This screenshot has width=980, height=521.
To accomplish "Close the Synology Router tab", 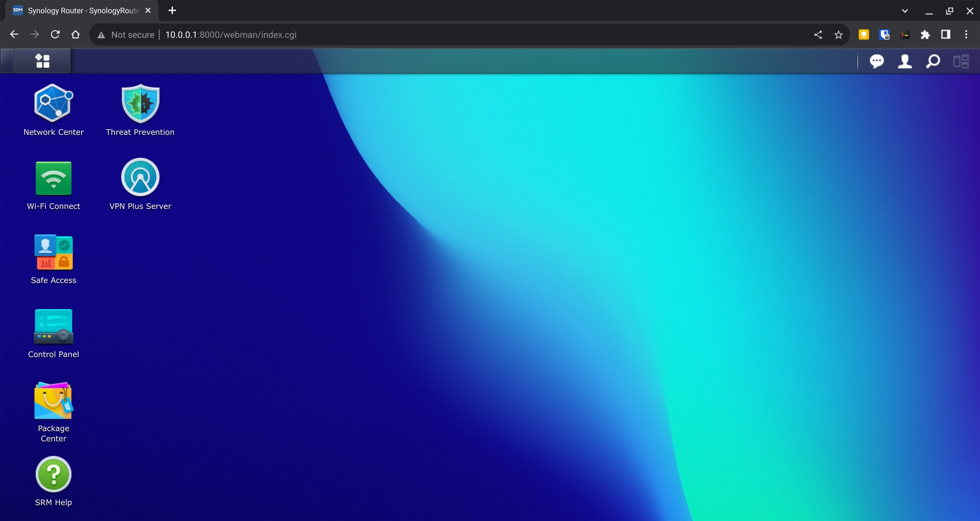I will pos(148,11).
